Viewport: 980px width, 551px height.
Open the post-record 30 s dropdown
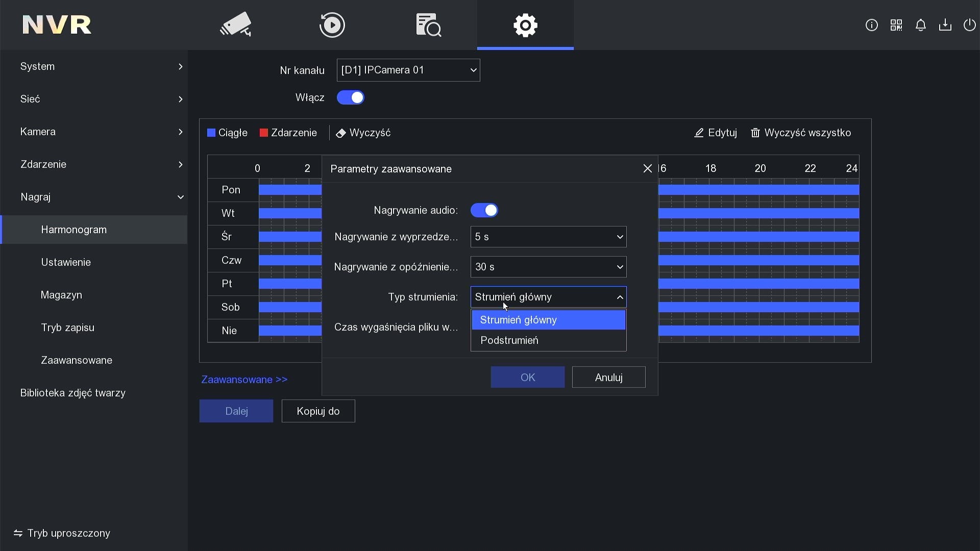[x=548, y=267]
